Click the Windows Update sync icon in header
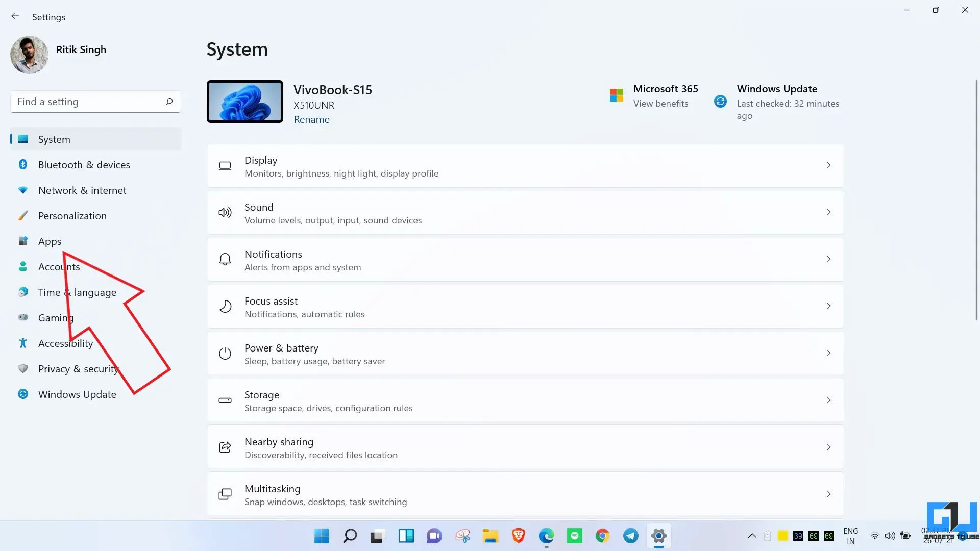Image resolution: width=980 pixels, height=551 pixels. pyautogui.click(x=720, y=102)
